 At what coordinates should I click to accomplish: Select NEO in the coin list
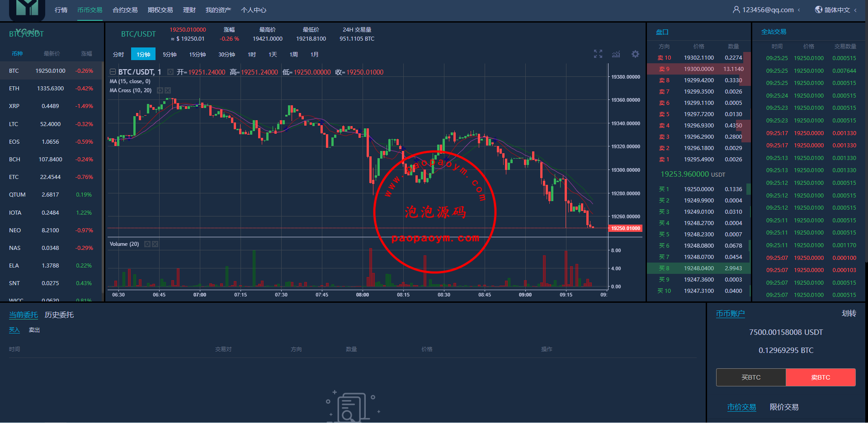click(52, 230)
